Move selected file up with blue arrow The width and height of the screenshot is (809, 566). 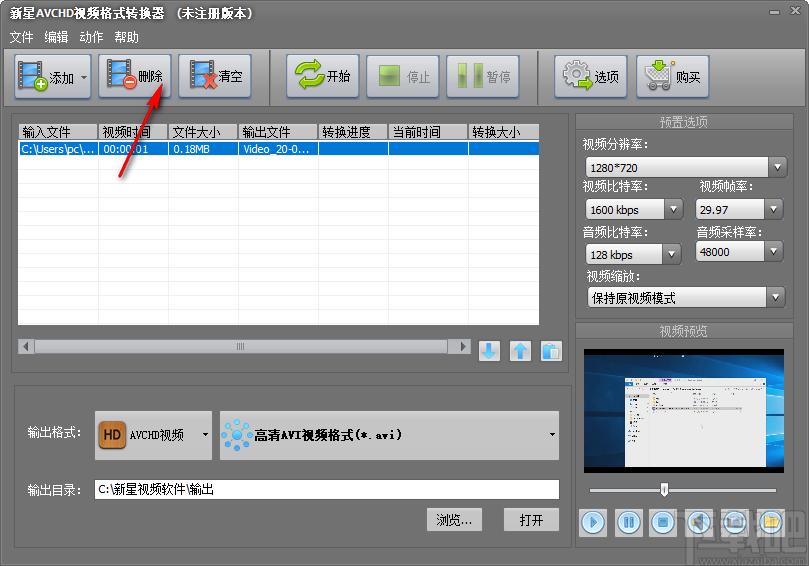click(x=520, y=351)
